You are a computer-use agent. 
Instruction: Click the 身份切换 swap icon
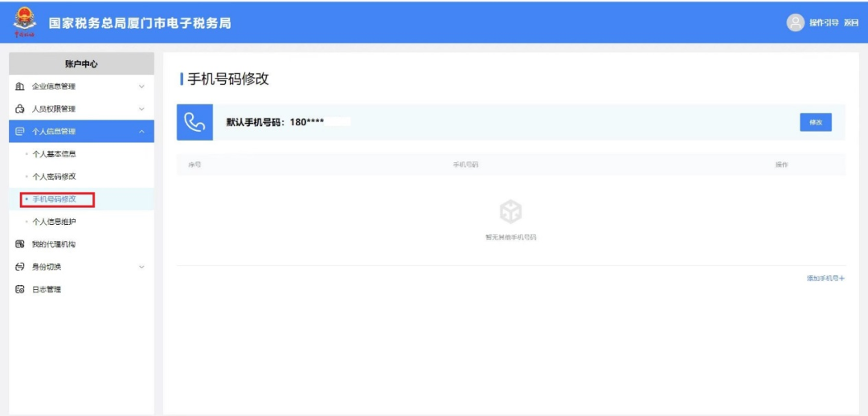click(20, 267)
